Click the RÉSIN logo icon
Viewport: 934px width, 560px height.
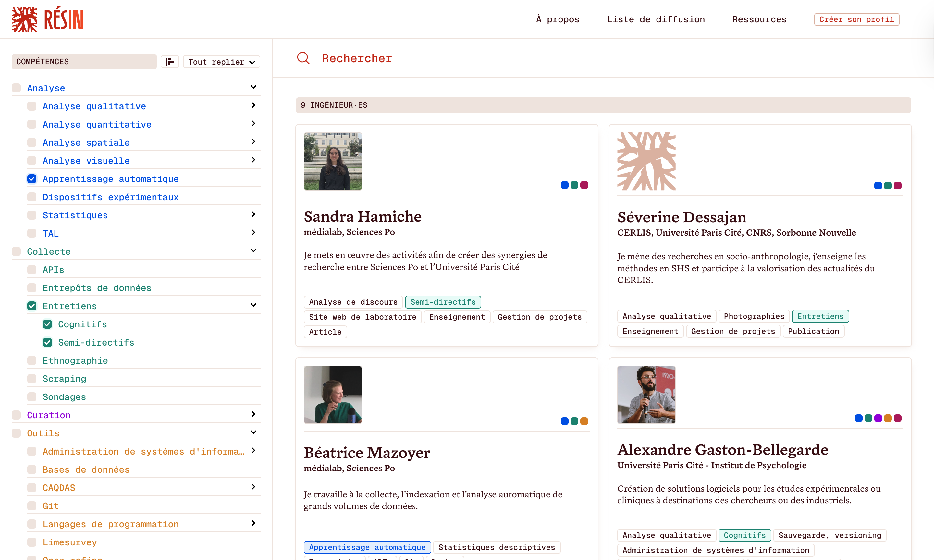pos(24,19)
